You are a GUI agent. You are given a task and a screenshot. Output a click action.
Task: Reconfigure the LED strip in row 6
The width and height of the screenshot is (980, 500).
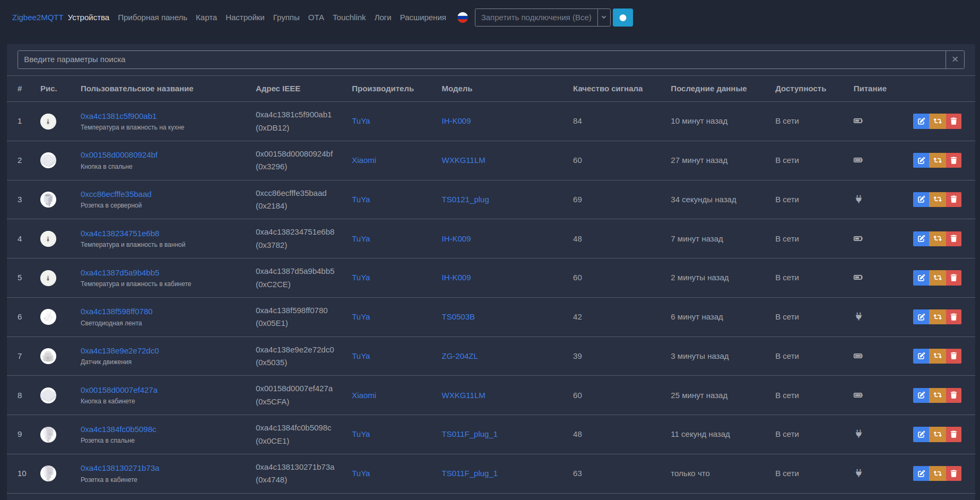click(938, 317)
